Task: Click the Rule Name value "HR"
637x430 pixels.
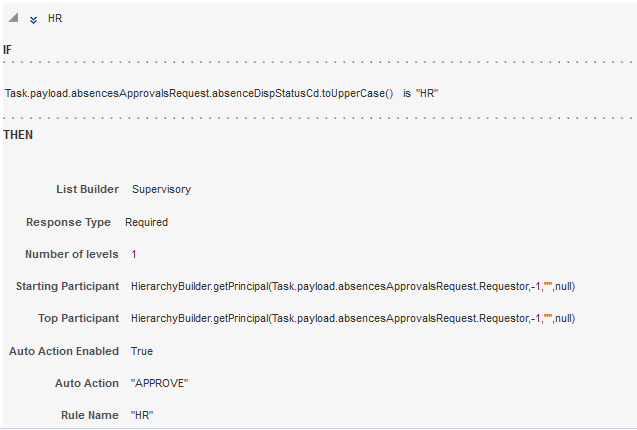Action: (142, 415)
